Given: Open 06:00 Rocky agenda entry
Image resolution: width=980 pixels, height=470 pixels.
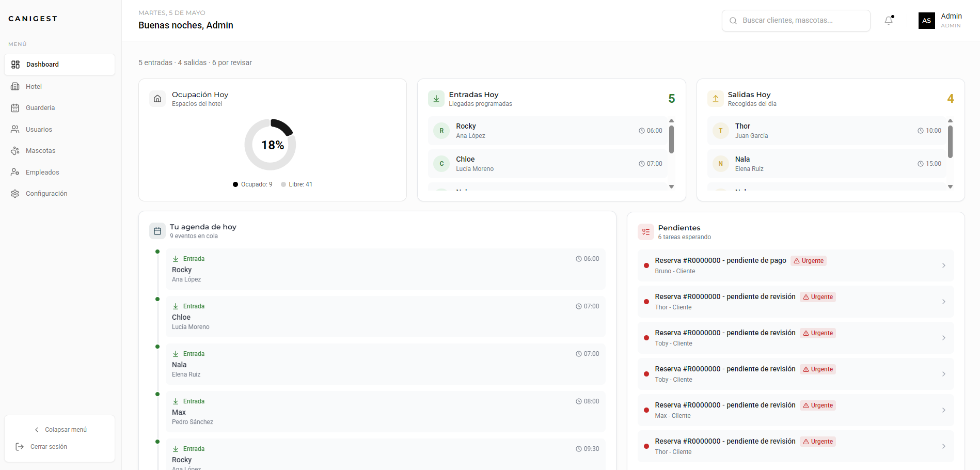Looking at the screenshot, I should pyautogui.click(x=386, y=269).
